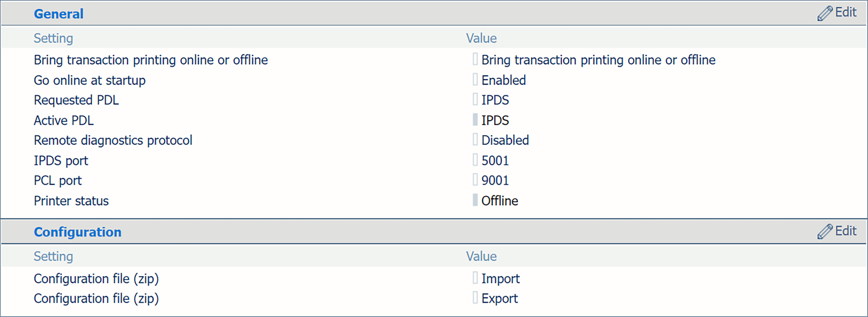This screenshot has height=317, width=868.
Task: Select the Active PDL setting label
Action: [64, 120]
